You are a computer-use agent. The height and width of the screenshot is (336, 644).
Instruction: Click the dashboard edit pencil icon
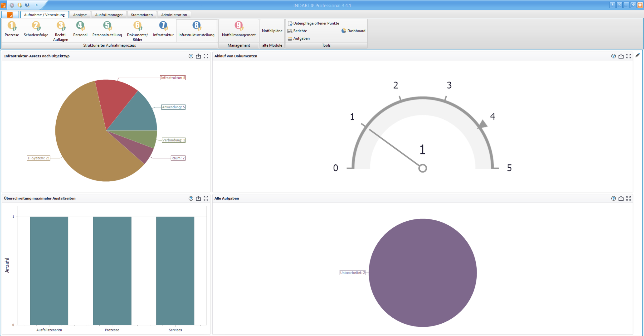[637, 55]
